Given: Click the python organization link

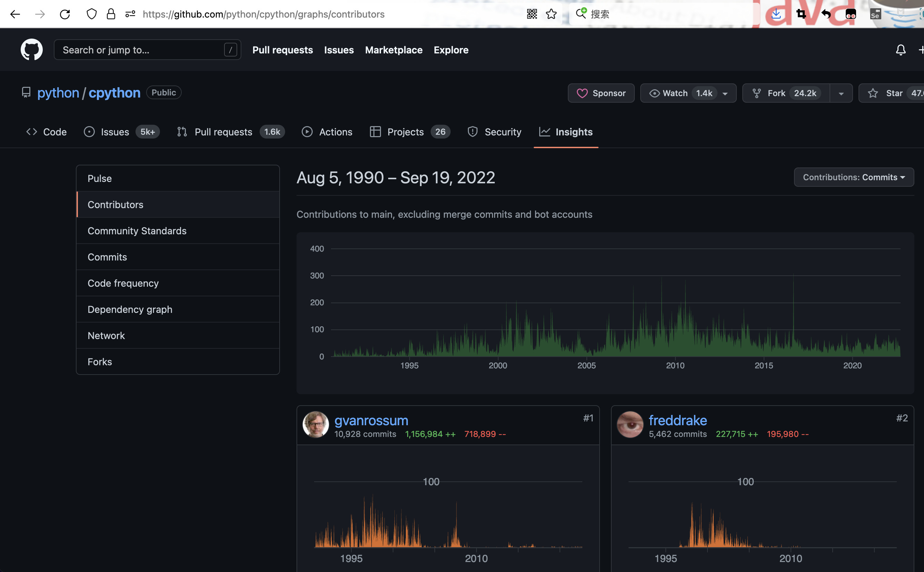Looking at the screenshot, I should click(58, 93).
